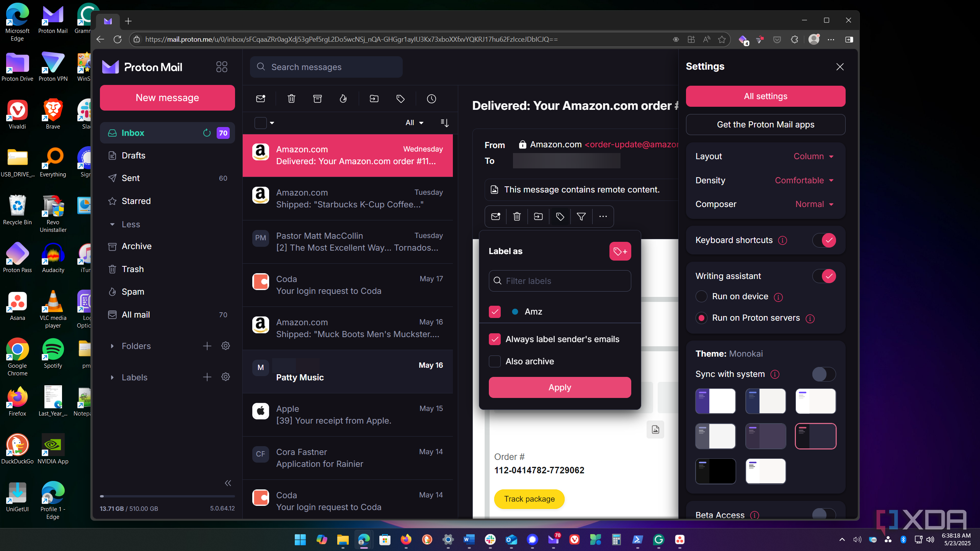
Task: Click the label tag icon in list toolbar
Action: (400, 99)
